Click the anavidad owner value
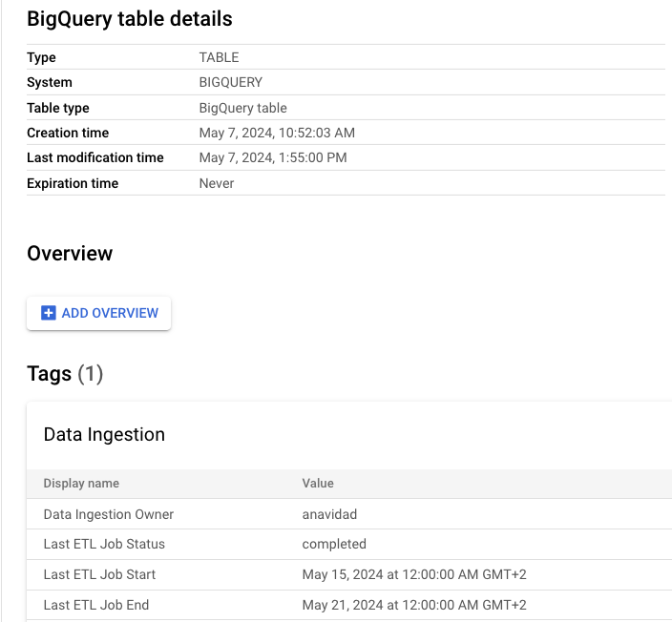 (x=329, y=514)
